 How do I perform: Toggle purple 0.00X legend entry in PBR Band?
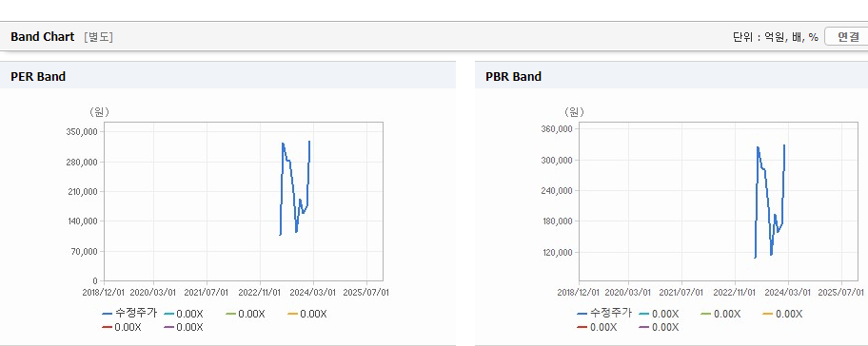[659, 327]
